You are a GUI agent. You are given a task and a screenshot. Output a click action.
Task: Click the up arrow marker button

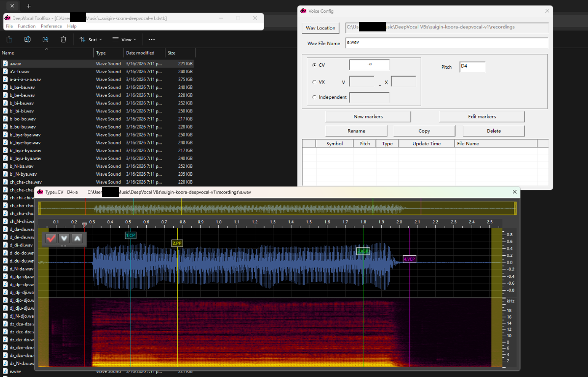pyautogui.click(x=78, y=239)
